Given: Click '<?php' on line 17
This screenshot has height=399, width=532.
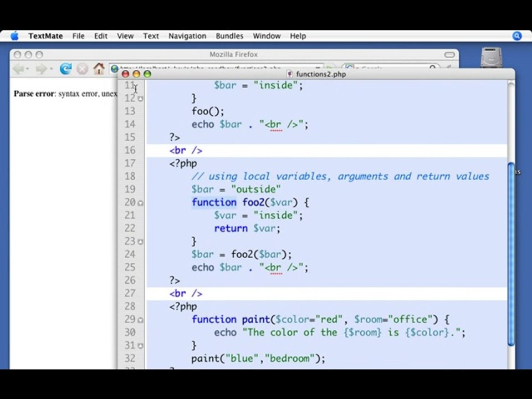Looking at the screenshot, I should pos(183,163).
